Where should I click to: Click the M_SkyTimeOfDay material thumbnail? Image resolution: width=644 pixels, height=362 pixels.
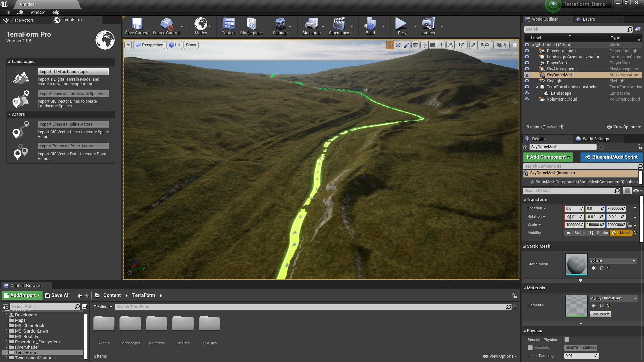(x=576, y=306)
